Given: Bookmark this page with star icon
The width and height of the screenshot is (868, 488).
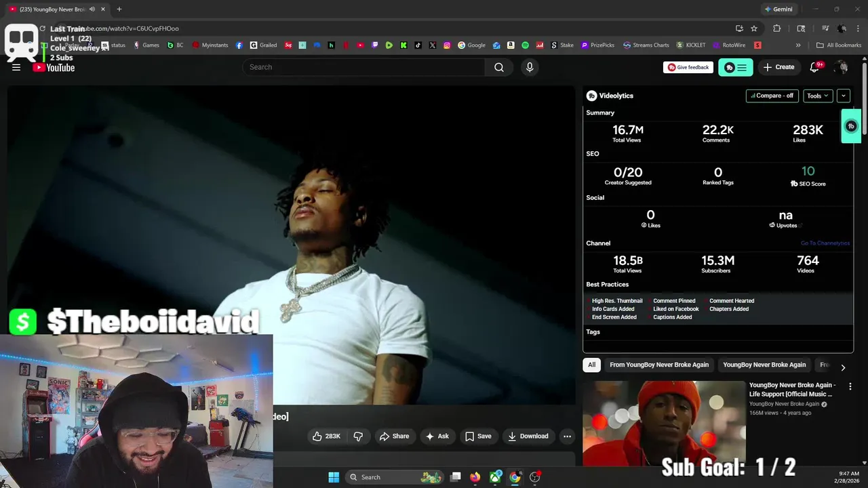Looking at the screenshot, I should point(754,28).
